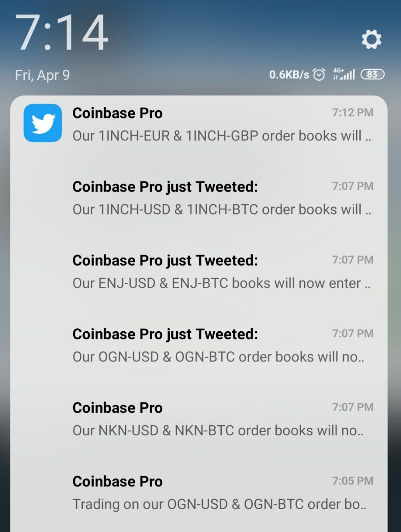
Task: Tap the Fri, Apr 9 date
Action: pyautogui.click(x=42, y=75)
